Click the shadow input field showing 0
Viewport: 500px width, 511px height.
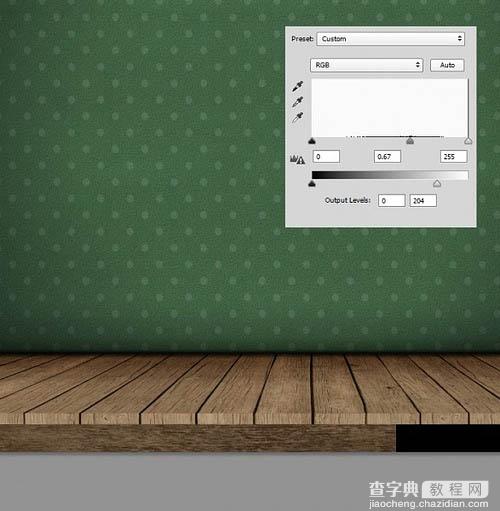[x=326, y=156]
